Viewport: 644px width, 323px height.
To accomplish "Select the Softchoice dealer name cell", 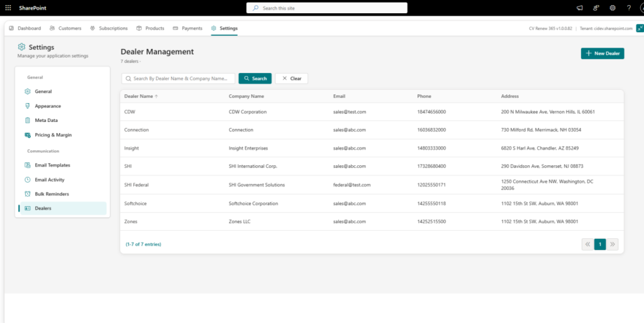I will coord(135,204).
